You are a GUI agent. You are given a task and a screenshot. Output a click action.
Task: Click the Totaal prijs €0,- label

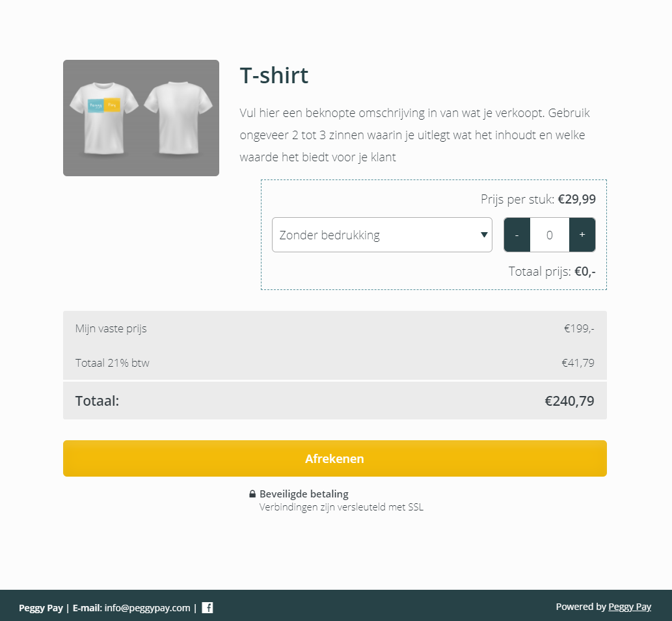coord(552,272)
